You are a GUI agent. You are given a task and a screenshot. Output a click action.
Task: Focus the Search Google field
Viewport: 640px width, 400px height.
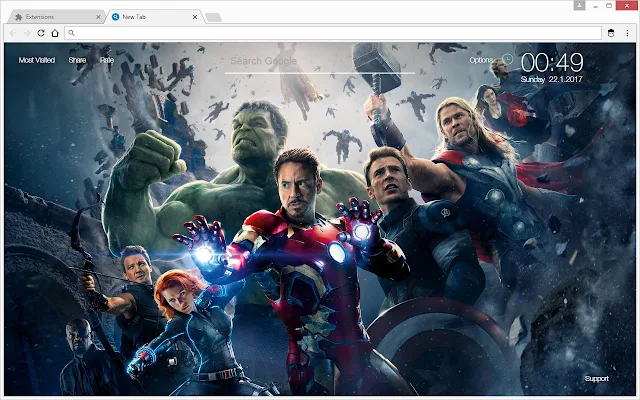[x=320, y=62]
